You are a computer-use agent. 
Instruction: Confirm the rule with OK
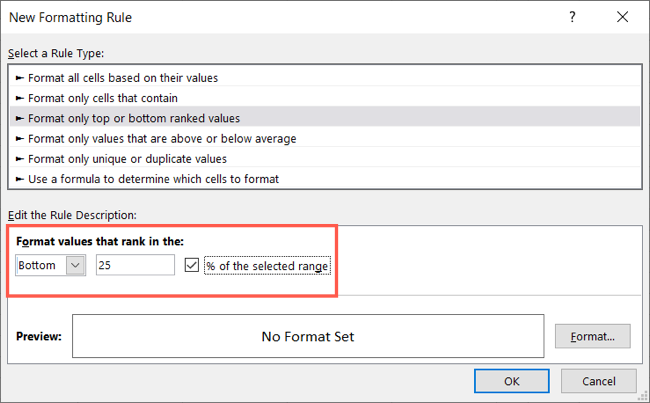(x=511, y=381)
